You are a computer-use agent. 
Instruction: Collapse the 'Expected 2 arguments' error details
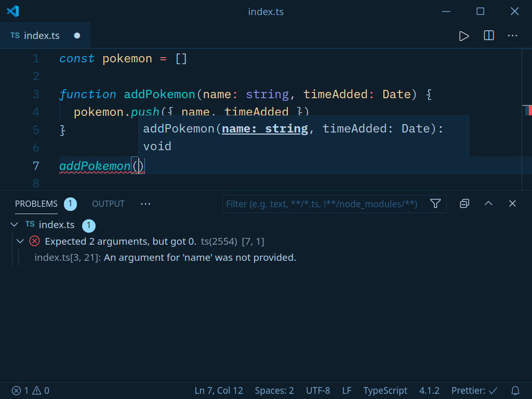point(20,241)
